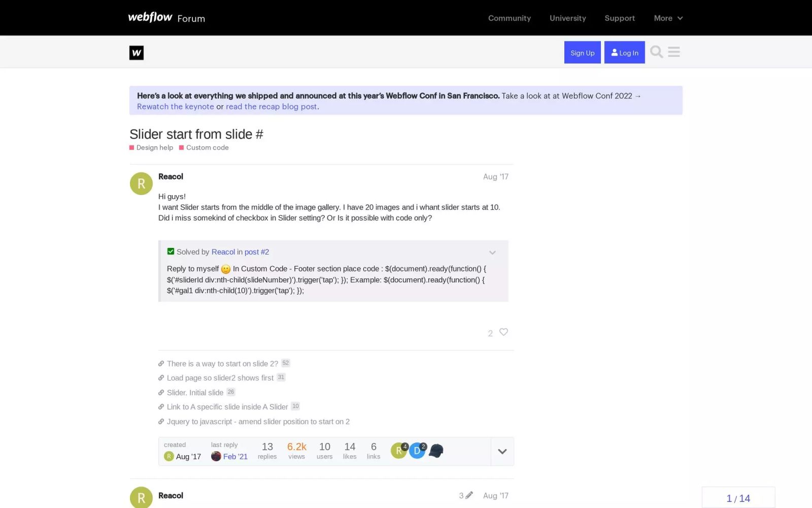Open the Webflow Forum logo link
812x508 pixels.
click(x=166, y=18)
